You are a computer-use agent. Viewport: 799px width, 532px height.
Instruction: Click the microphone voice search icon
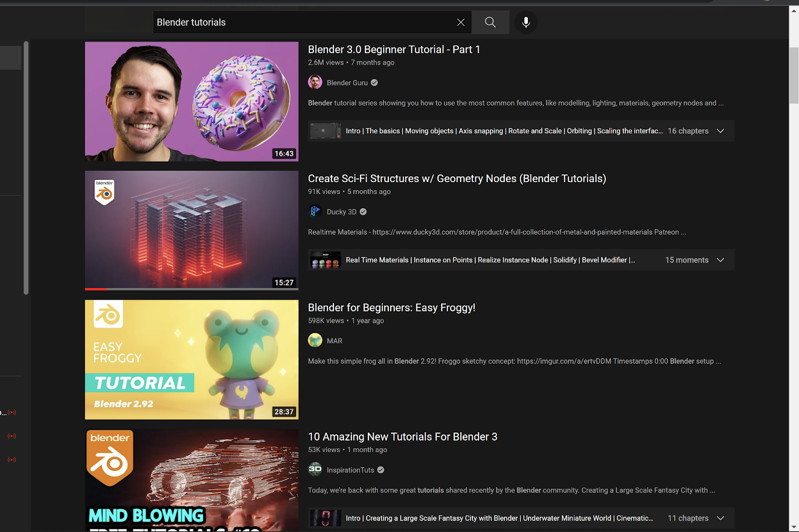526,22
